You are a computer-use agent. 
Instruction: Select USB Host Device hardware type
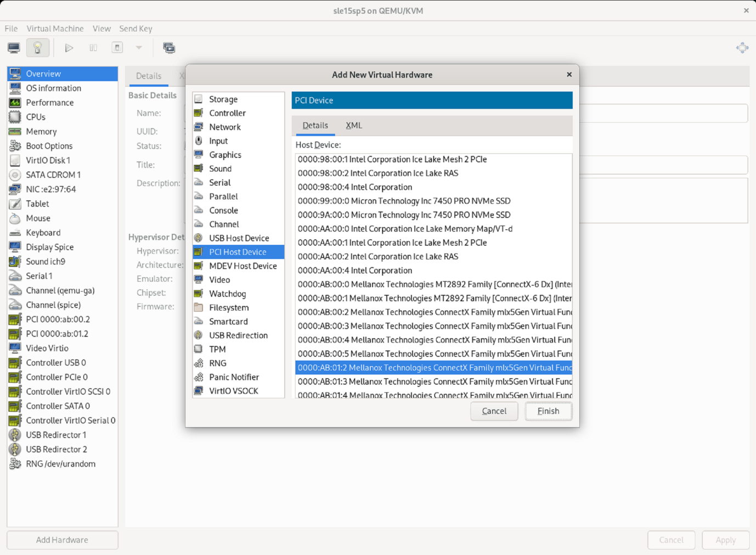tap(239, 238)
